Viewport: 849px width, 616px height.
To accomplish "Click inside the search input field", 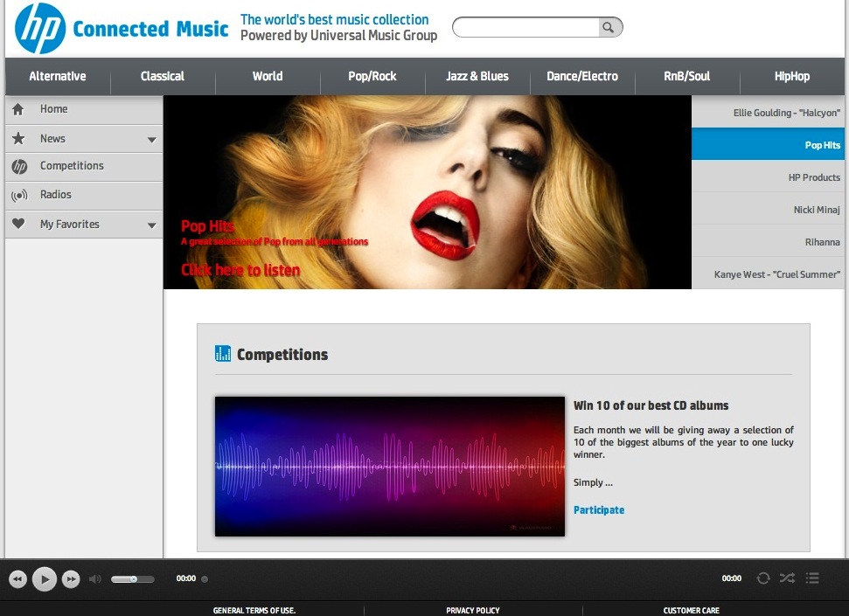I will click(x=525, y=27).
